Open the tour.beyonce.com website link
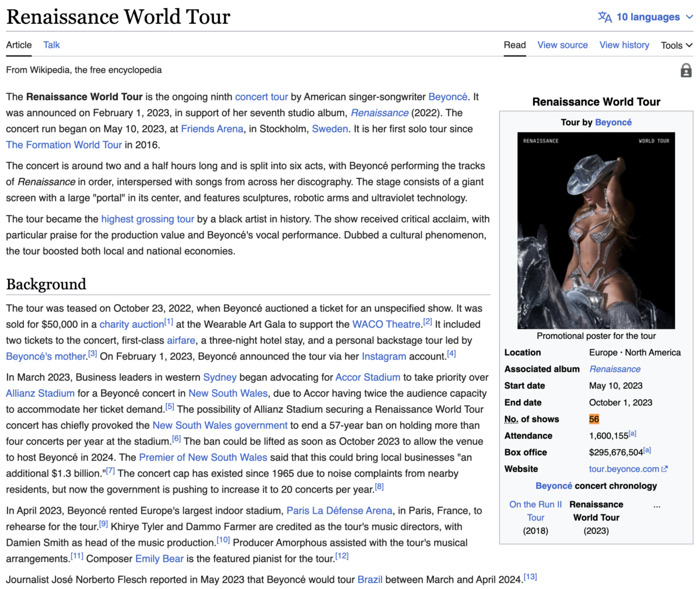The image size is (700, 589). point(624,469)
